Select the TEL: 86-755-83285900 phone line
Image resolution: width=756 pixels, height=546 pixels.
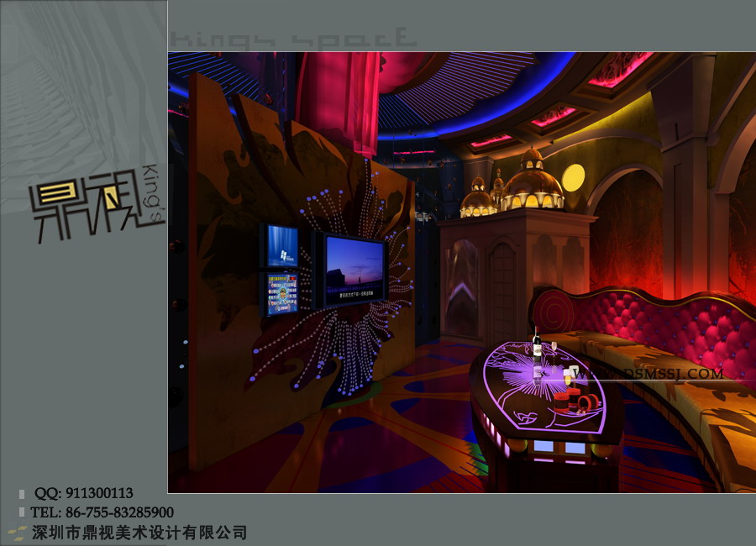(x=102, y=512)
